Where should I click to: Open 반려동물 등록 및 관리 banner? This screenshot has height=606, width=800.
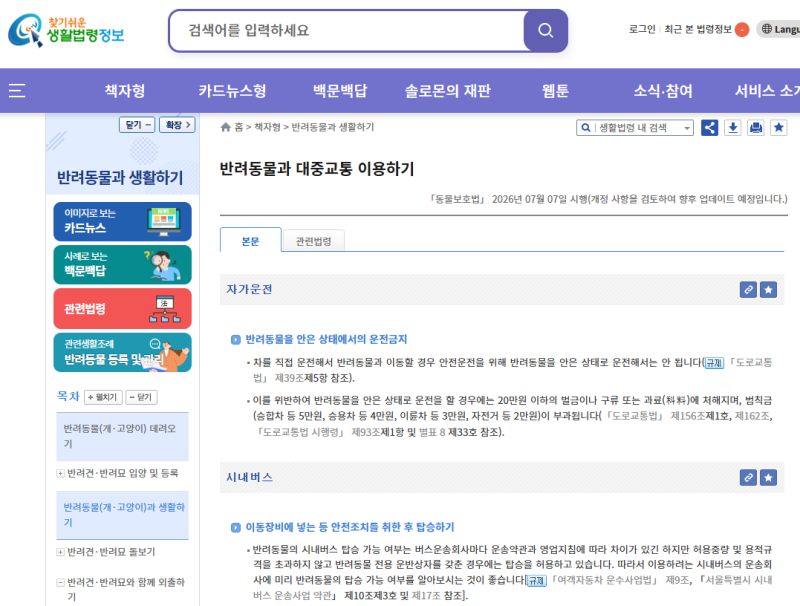coord(122,352)
